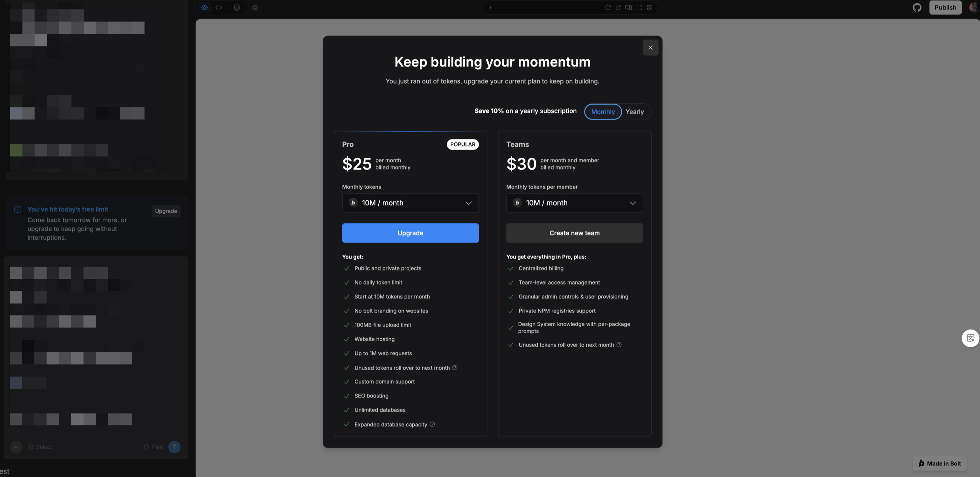Open the database icon in toolbar
The width and height of the screenshot is (980, 477).
237,8
